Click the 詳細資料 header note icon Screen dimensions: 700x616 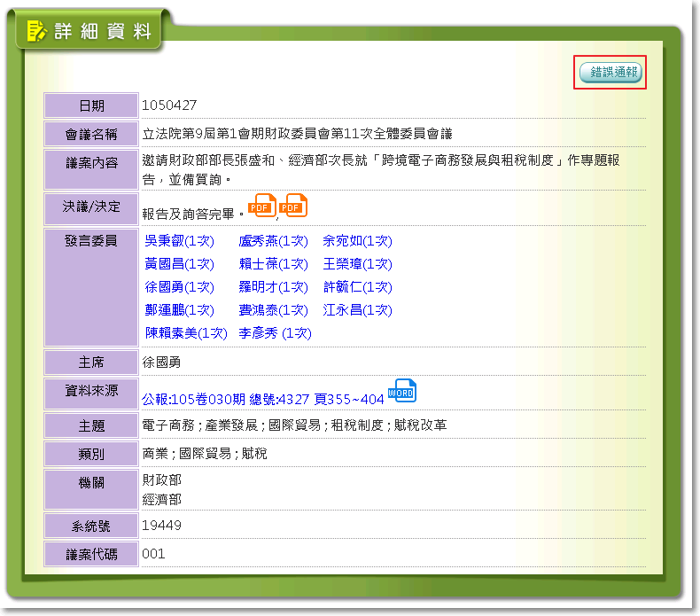point(36,32)
